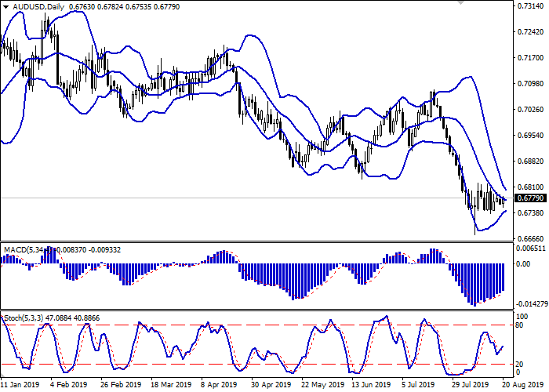Click the 11 Jan 2019 date label
Viewport: 549px width, 392px height.
click(x=19, y=385)
